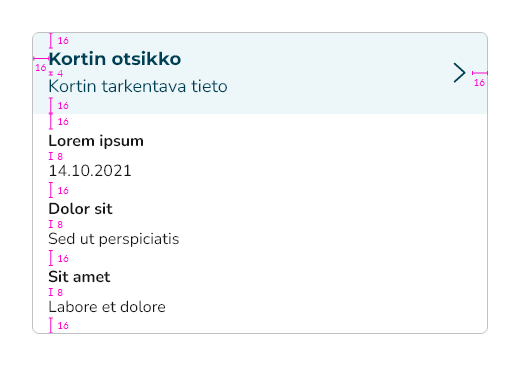Screen dimensions: 525x368
Task: Click the 8 spacing marker under Dolor sit
Action: (56, 224)
